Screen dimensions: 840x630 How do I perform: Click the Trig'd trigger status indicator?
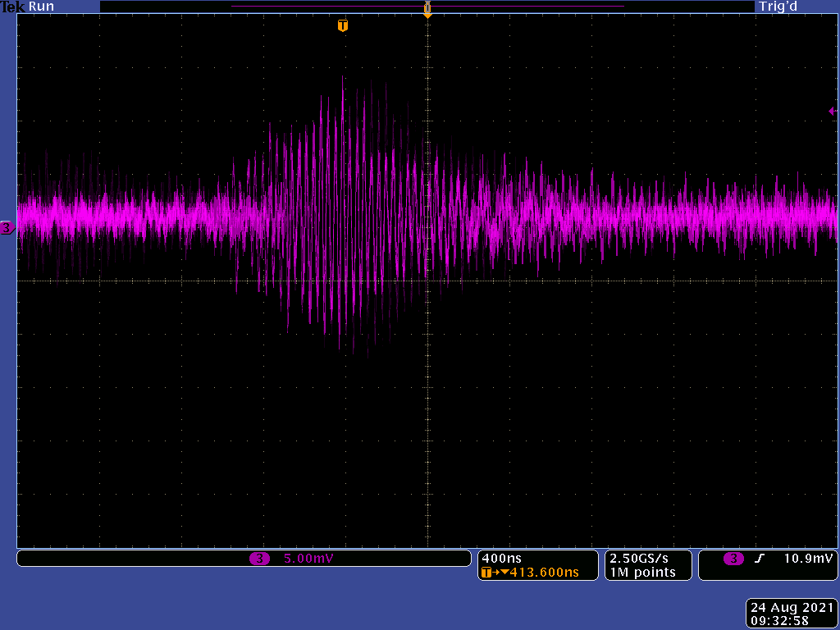click(778, 7)
